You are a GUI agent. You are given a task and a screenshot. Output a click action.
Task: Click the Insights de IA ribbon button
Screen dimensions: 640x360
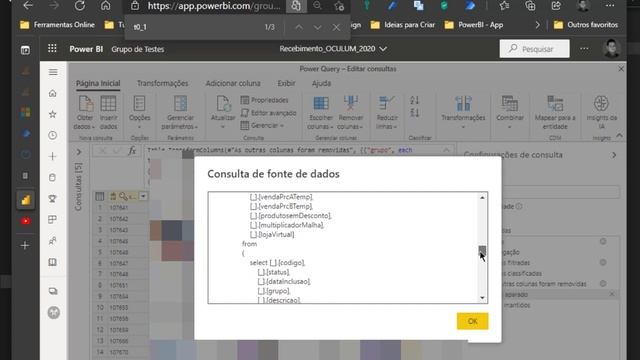click(x=601, y=113)
